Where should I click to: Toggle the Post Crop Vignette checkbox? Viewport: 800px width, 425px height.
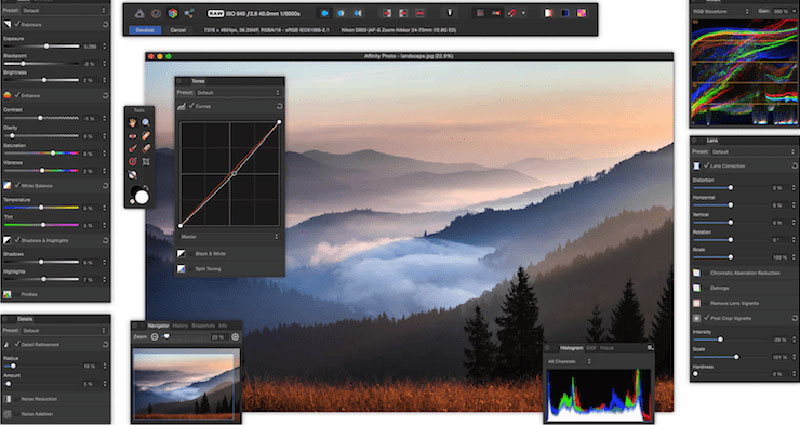click(x=707, y=318)
